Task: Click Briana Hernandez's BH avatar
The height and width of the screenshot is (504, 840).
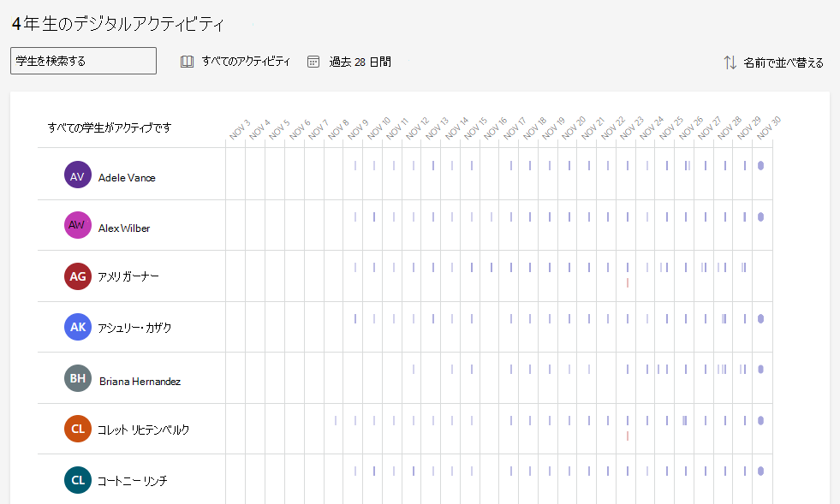Action: pyautogui.click(x=78, y=378)
